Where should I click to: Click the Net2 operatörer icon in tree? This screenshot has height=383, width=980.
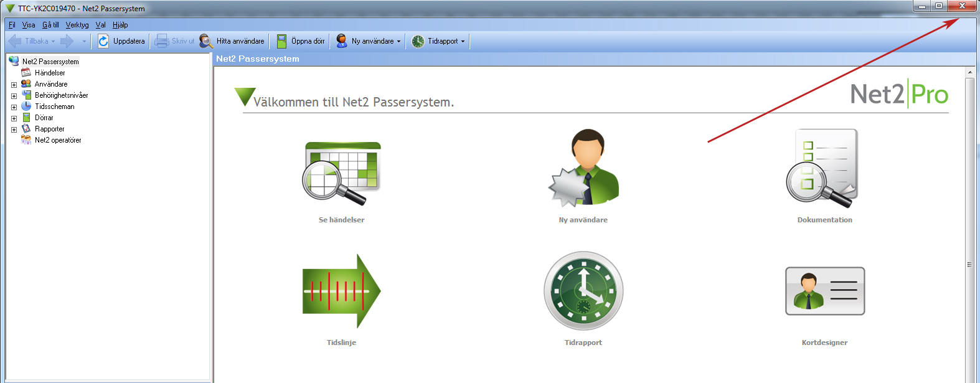click(26, 139)
